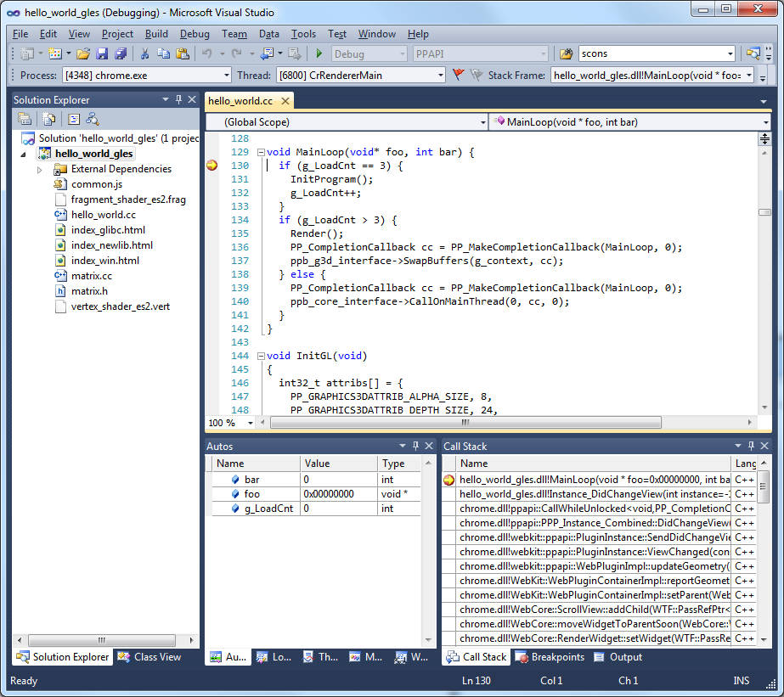The image size is (784, 697).
Task: Expand the External Dependencies folder
Action: click(x=40, y=170)
